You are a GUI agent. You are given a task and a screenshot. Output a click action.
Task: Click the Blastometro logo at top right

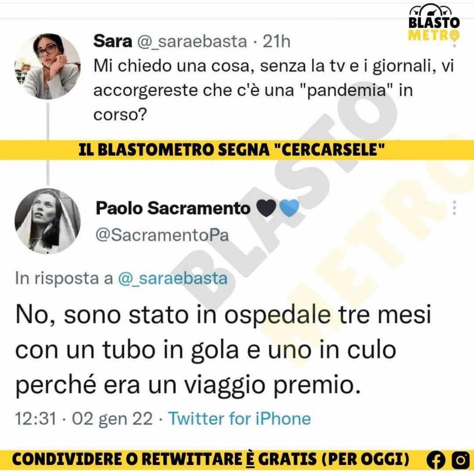(x=434, y=22)
